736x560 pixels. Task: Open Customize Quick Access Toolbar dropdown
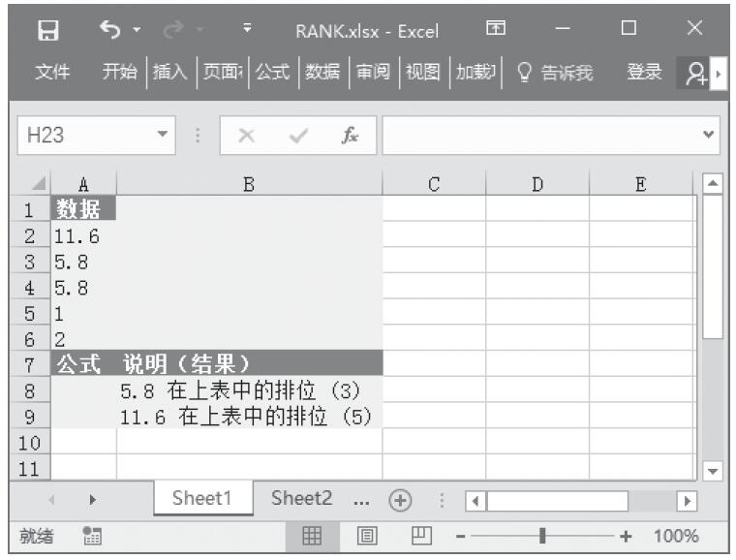coord(248,30)
